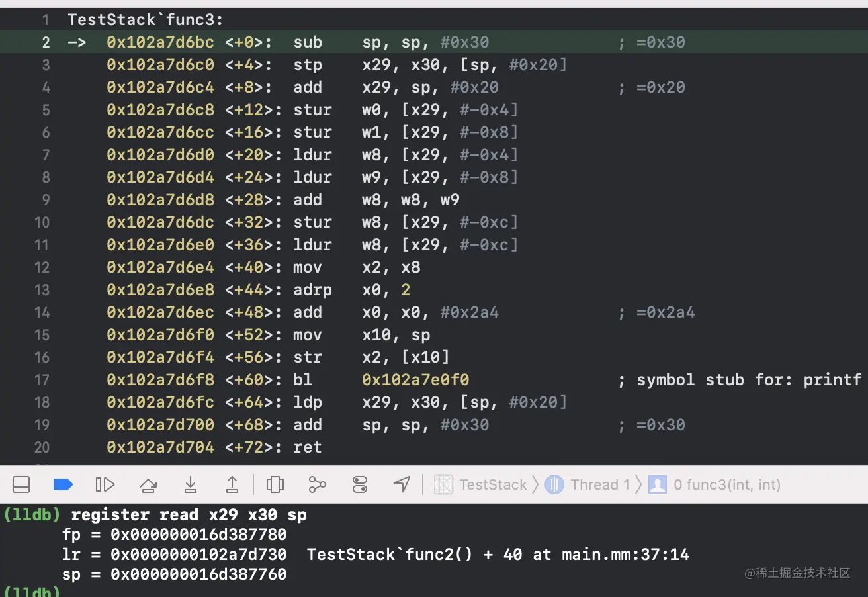Click the 'register read x29 x30 sp' command
868x597 pixels.
pos(189,515)
